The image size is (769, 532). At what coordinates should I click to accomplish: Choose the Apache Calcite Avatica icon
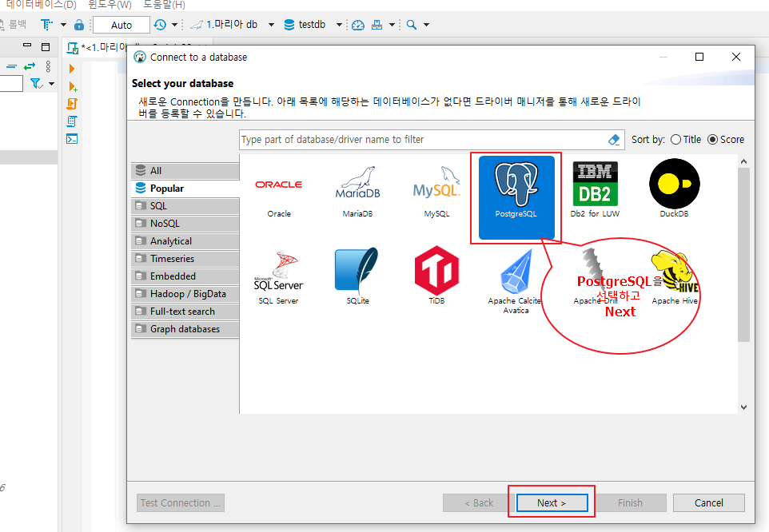pos(516,281)
